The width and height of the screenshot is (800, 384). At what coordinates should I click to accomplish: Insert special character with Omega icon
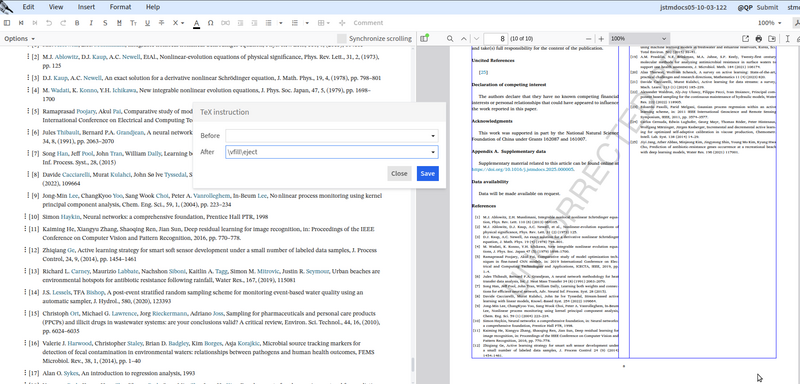click(x=211, y=23)
